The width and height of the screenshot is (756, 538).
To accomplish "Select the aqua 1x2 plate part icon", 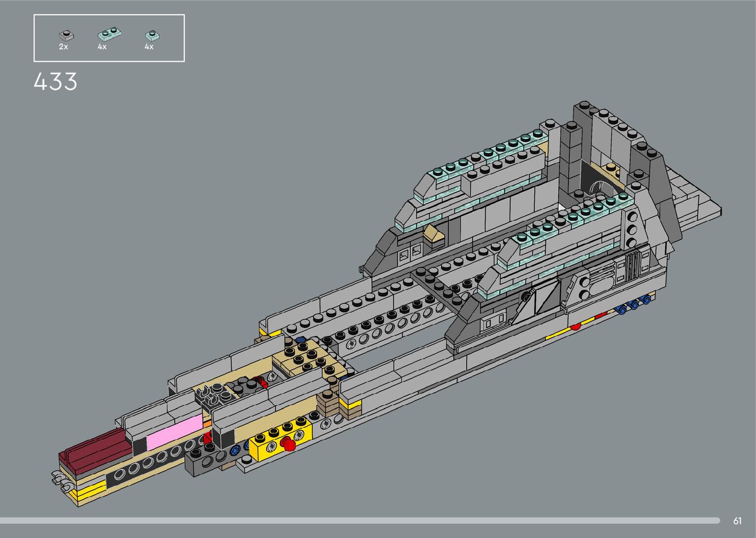I will (109, 35).
